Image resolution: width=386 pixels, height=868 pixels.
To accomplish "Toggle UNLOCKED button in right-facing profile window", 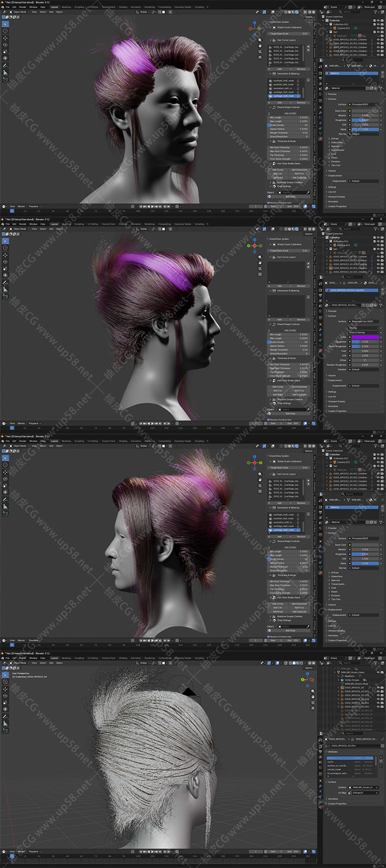I will (x=289, y=330).
